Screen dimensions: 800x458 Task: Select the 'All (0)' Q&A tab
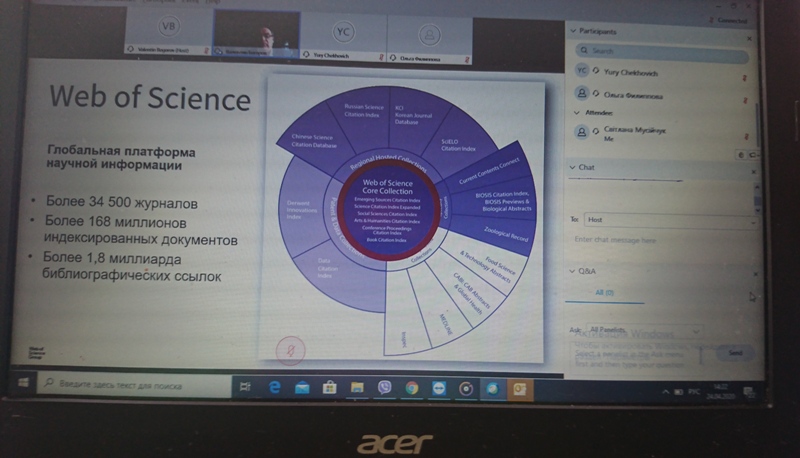pyautogui.click(x=605, y=293)
